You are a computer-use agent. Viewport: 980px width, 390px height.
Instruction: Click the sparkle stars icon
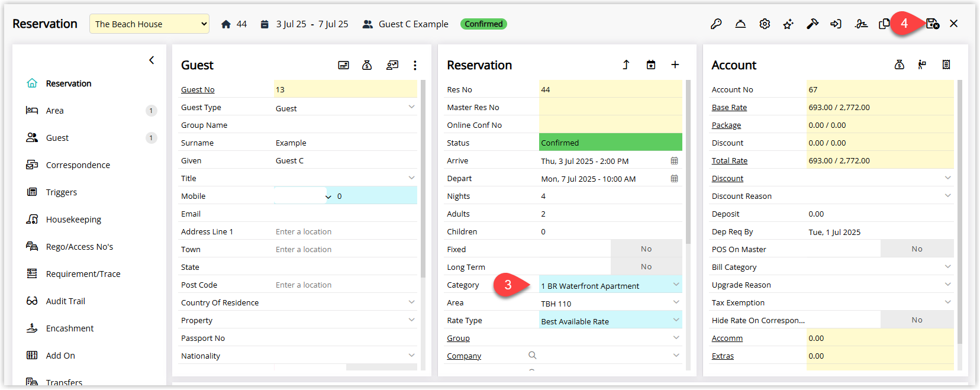788,24
